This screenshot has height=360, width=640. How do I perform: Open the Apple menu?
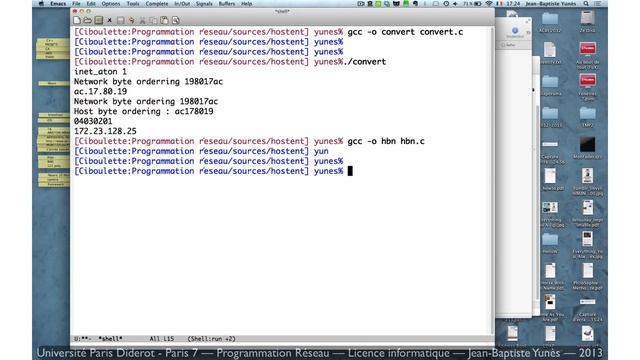click(41, 4)
